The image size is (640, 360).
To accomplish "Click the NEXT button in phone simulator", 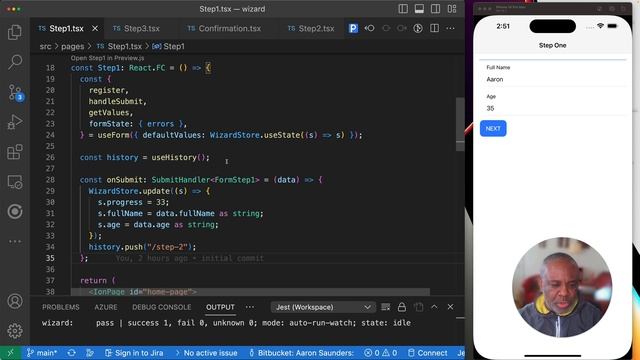I will (493, 129).
